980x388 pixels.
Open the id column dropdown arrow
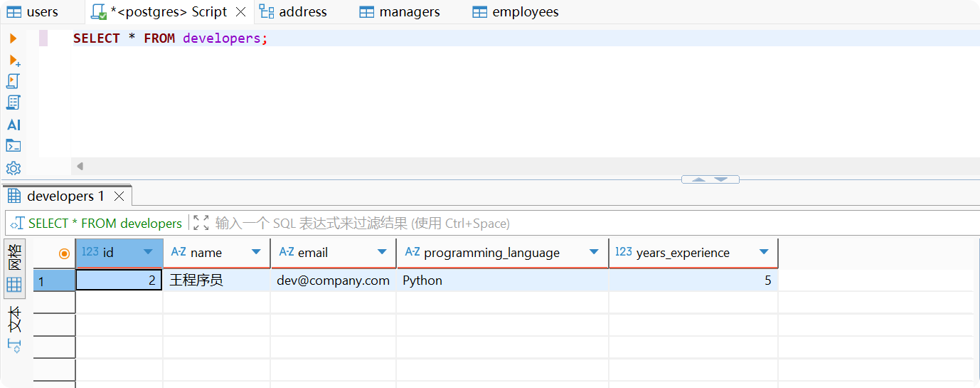(x=148, y=252)
